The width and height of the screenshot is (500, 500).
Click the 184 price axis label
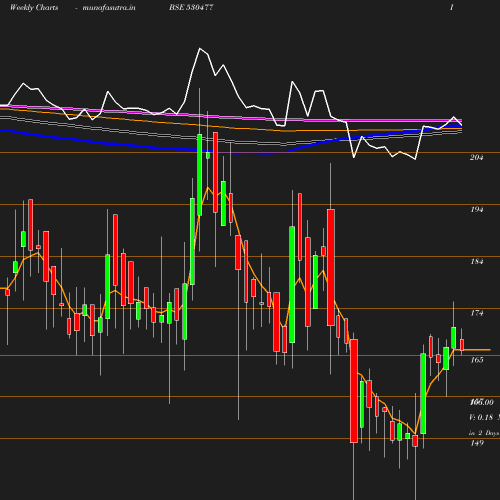point(477,261)
